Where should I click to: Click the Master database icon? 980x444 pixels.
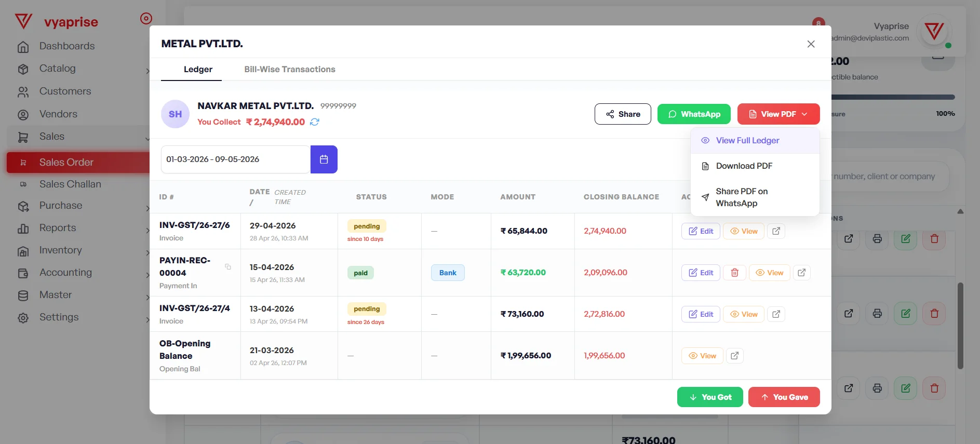(x=23, y=295)
